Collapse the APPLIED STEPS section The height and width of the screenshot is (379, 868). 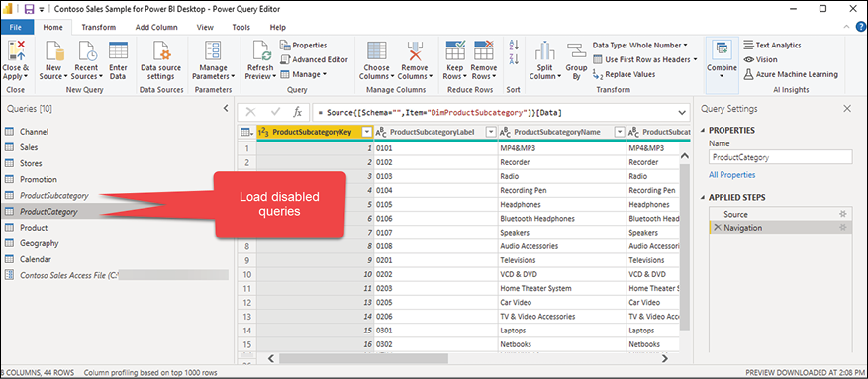pos(704,198)
